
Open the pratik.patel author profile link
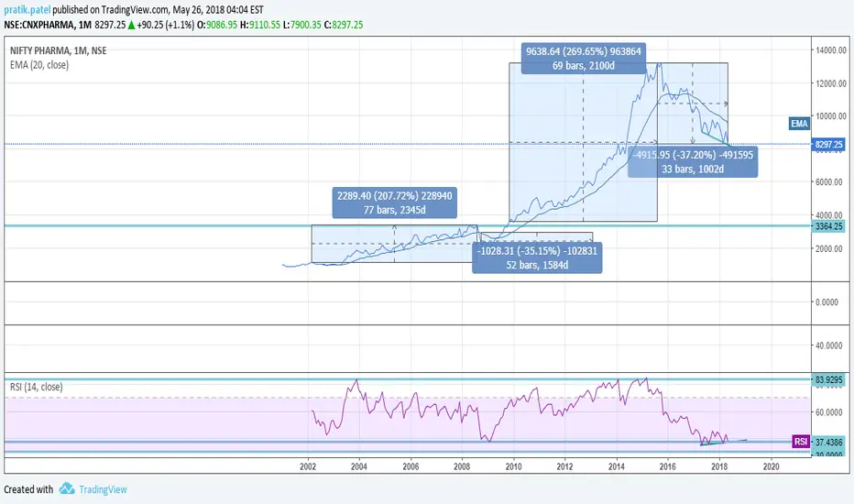[27, 10]
